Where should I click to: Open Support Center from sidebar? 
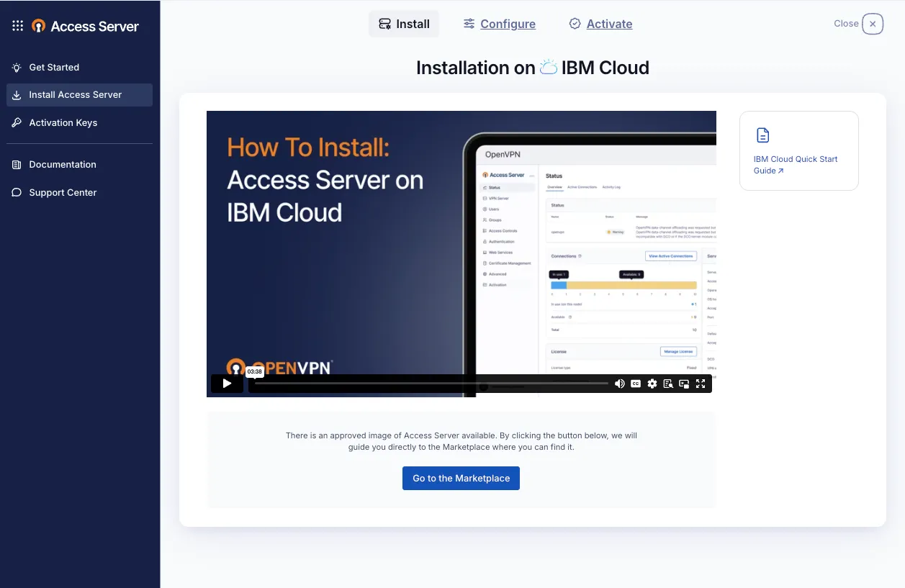pos(63,193)
